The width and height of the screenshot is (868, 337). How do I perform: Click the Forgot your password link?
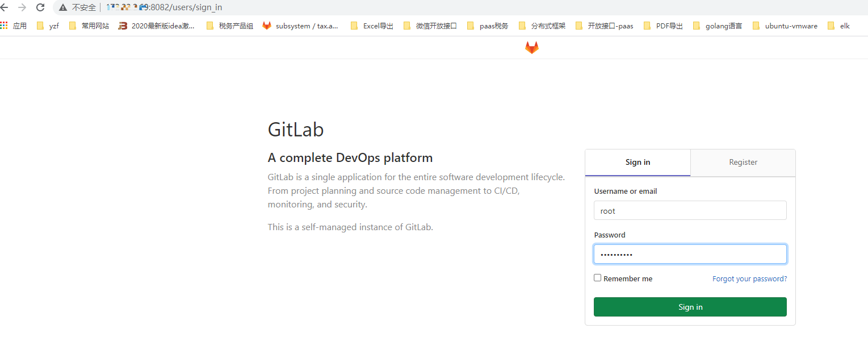(x=749, y=279)
